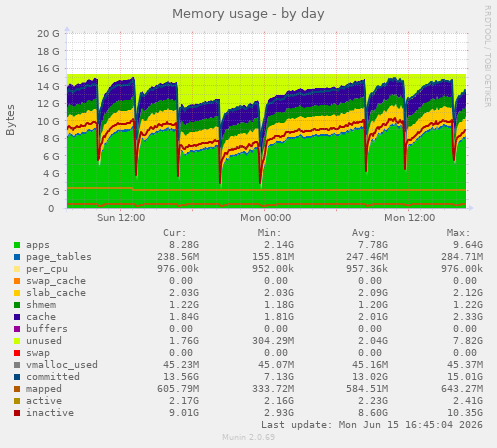Click apps max value 9.64G
Image resolution: width=497 pixels, height=448 pixels.
click(468, 245)
